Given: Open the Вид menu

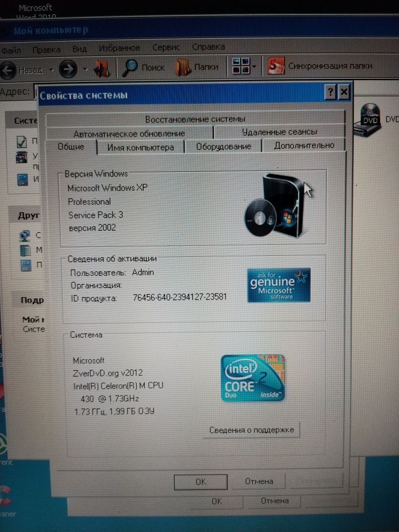Looking at the screenshot, I should pos(79,49).
